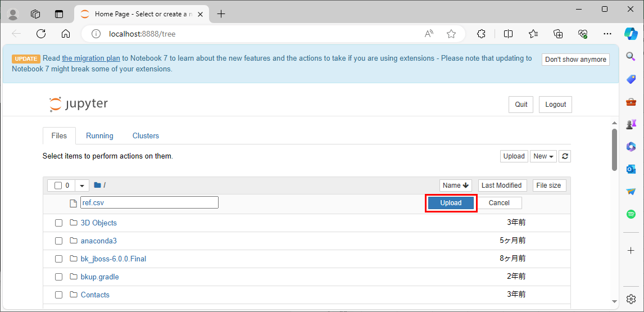Click the refresh notebook list icon
This screenshot has height=312, width=644.
(565, 156)
